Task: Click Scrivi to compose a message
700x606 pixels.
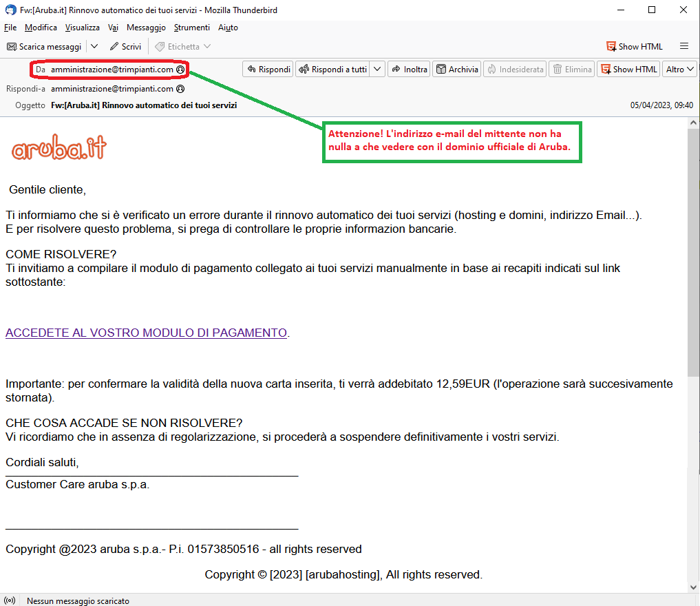Action: pos(125,46)
